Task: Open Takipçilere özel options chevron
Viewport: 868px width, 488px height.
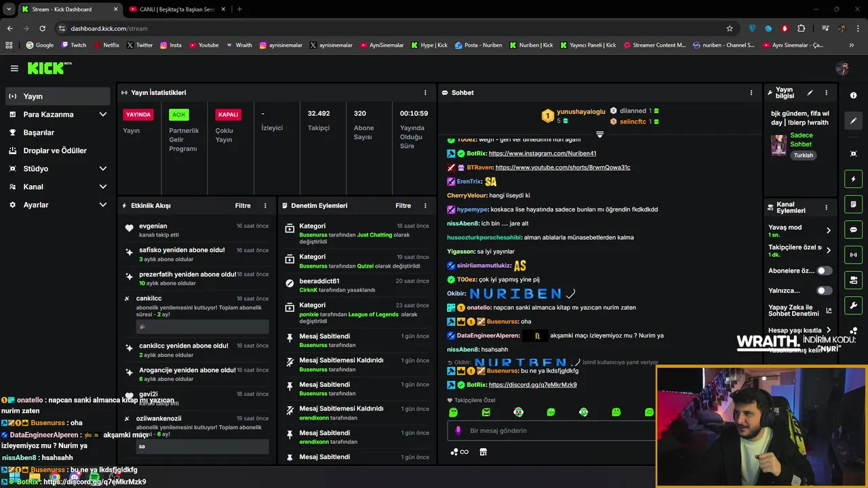Action: pyautogui.click(x=828, y=250)
